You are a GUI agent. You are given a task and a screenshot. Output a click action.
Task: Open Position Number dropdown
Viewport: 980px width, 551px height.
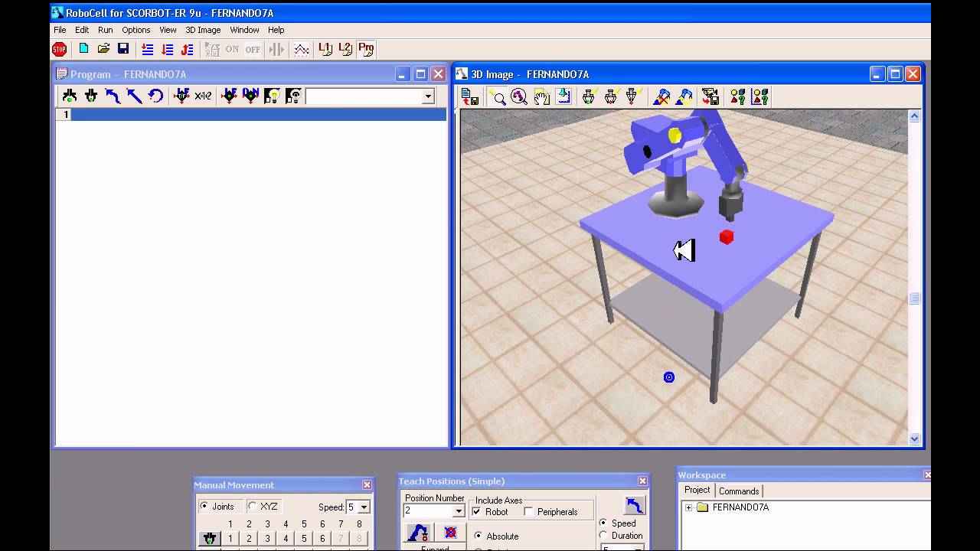(x=459, y=511)
